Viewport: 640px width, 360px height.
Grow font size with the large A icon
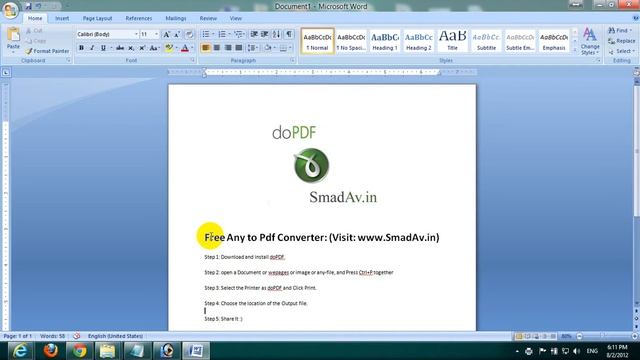[x=167, y=35]
